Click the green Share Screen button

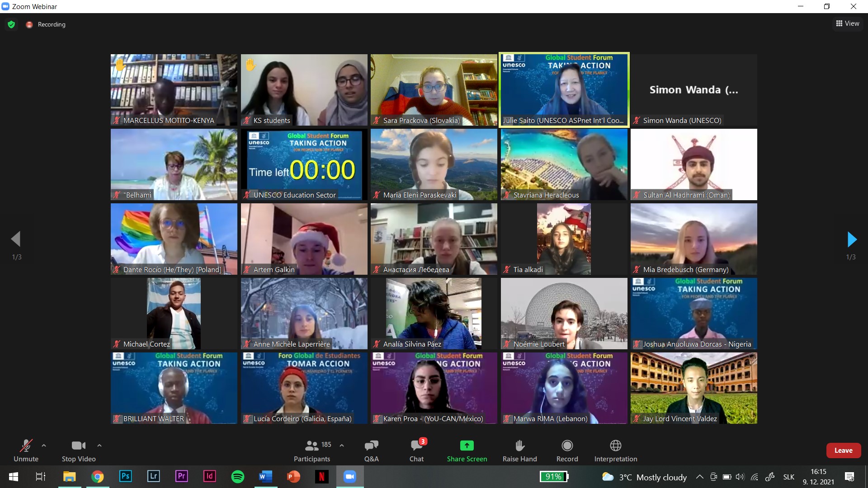pyautogui.click(x=467, y=450)
